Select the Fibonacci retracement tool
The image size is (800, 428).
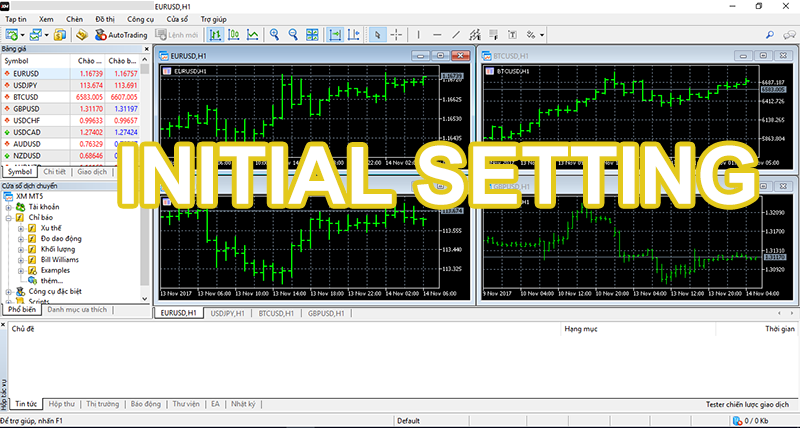pos(493,35)
